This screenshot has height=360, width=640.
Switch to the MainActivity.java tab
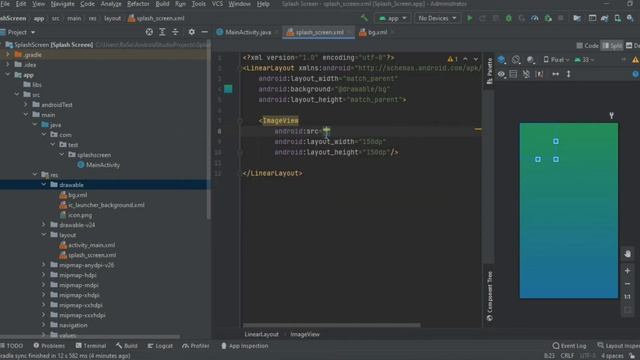coord(247,32)
